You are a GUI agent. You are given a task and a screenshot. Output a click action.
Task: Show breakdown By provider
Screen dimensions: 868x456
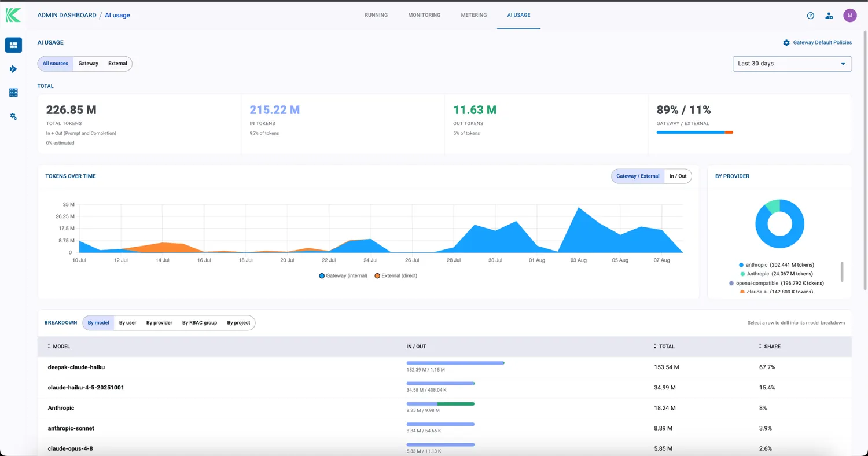[x=159, y=323]
